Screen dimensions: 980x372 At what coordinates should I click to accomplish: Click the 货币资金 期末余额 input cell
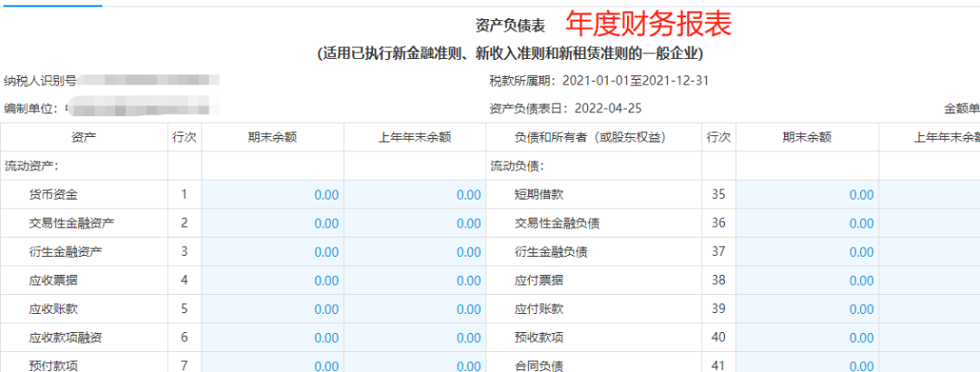pos(272,194)
